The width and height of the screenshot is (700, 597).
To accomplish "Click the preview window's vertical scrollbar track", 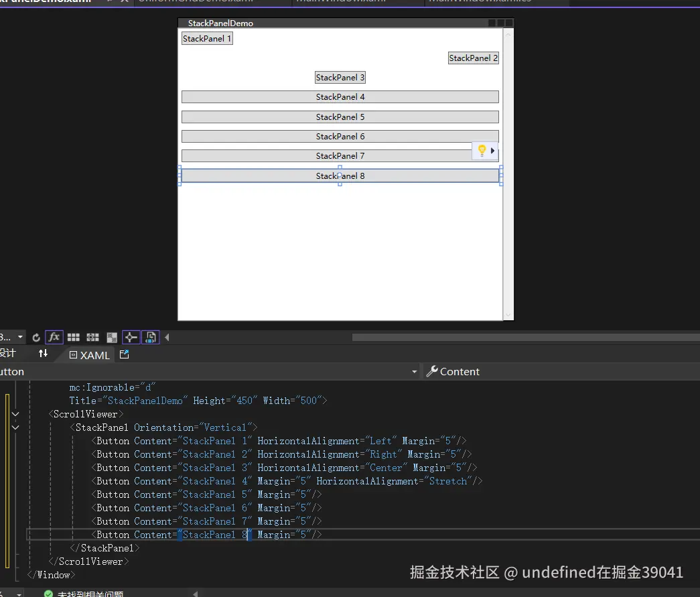I will (508, 174).
